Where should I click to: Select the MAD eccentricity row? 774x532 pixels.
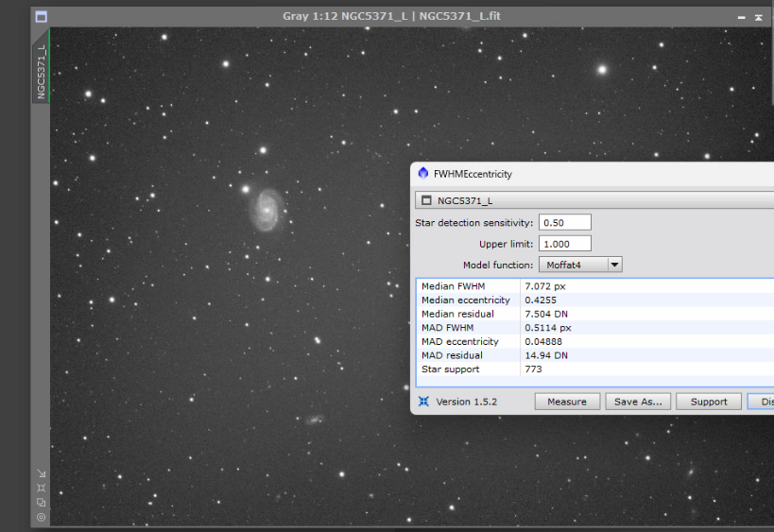point(595,341)
